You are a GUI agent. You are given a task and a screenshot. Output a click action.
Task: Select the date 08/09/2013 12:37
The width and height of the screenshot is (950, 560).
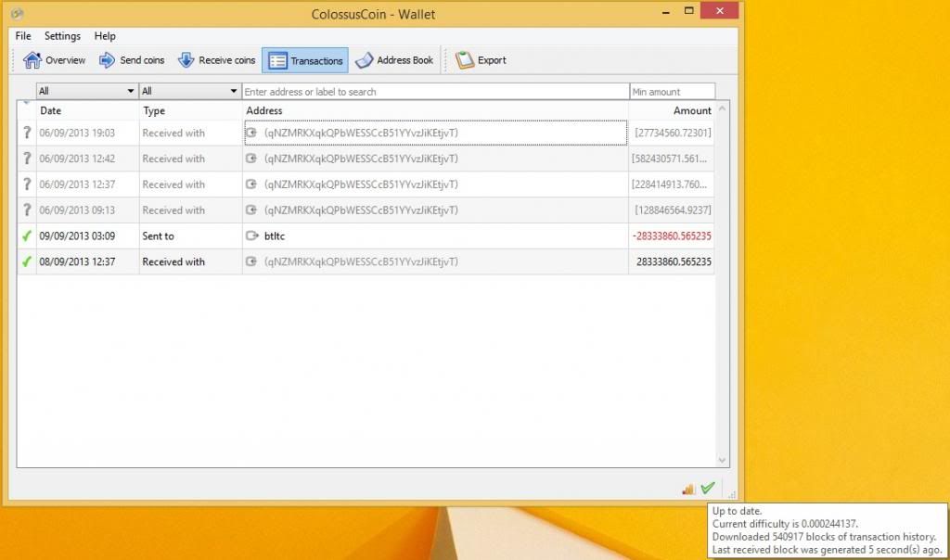click(x=77, y=262)
